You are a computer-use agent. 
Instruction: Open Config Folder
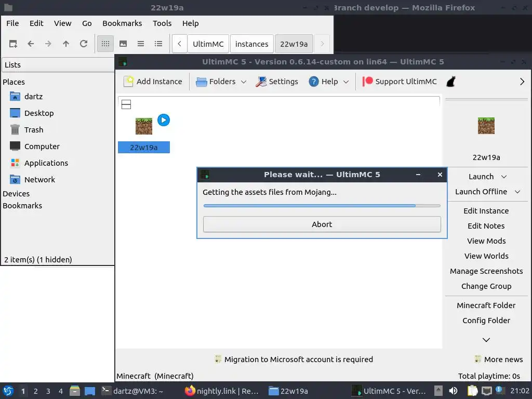[x=486, y=321]
